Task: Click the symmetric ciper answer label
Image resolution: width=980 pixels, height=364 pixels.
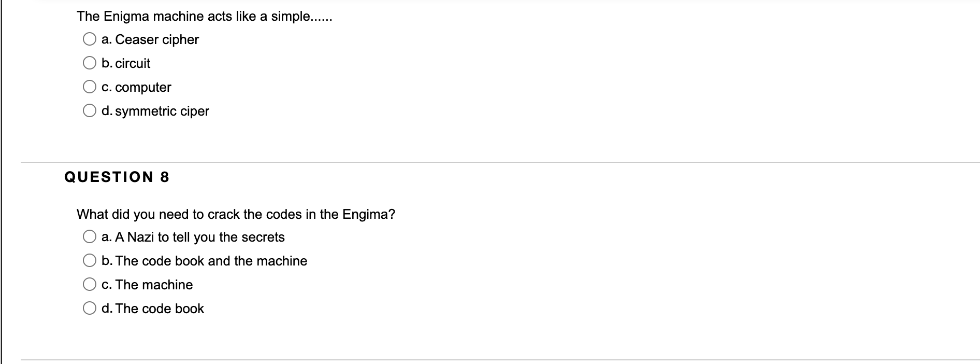Action: click(x=155, y=110)
